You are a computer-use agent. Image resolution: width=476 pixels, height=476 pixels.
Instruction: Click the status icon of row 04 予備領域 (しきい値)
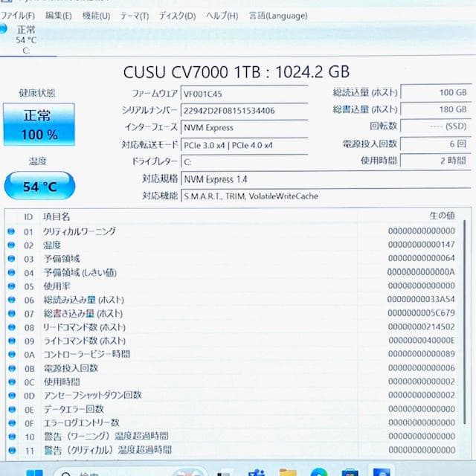(x=12, y=272)
